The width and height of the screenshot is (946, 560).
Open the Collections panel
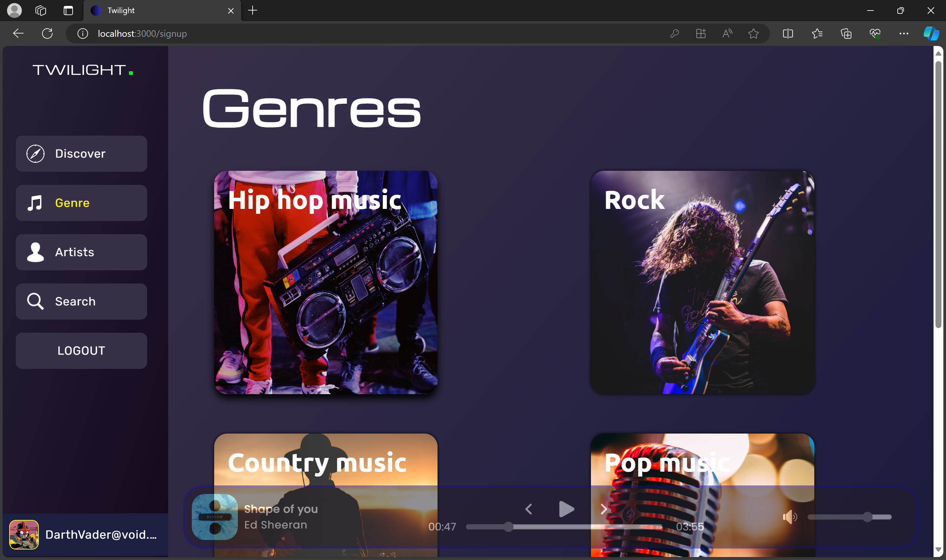click(x=846, y=34)
